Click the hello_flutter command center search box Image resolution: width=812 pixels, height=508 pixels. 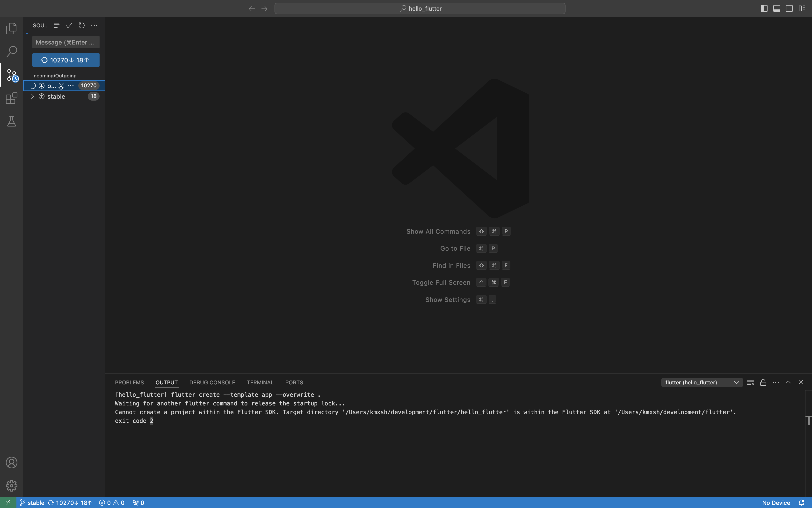coord(420,8)
